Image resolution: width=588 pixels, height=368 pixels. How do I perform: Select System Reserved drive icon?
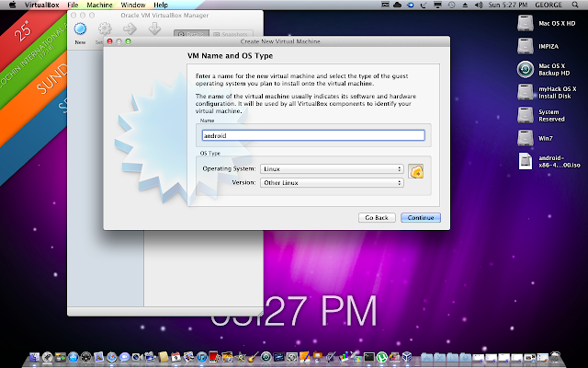tap(525, 115)
